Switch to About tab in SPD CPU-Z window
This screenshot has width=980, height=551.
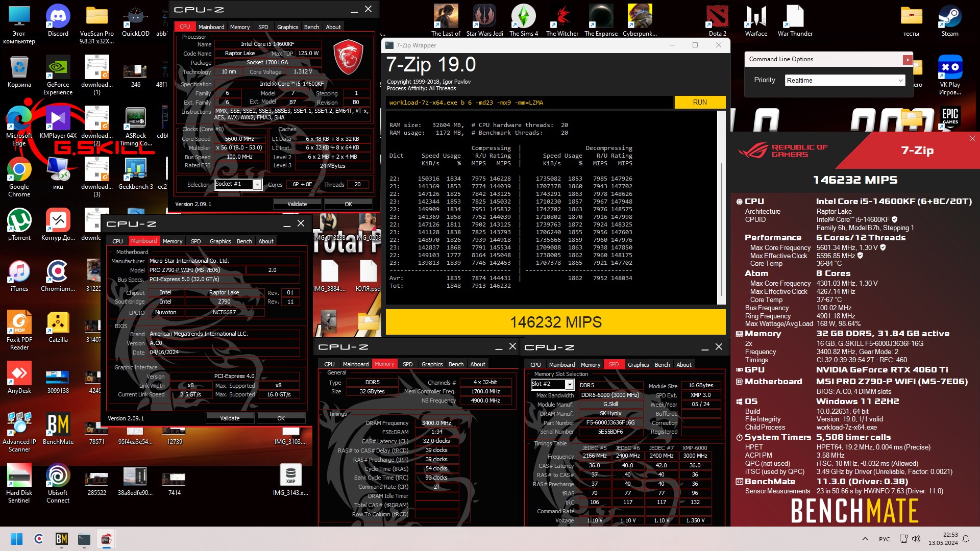683,365
